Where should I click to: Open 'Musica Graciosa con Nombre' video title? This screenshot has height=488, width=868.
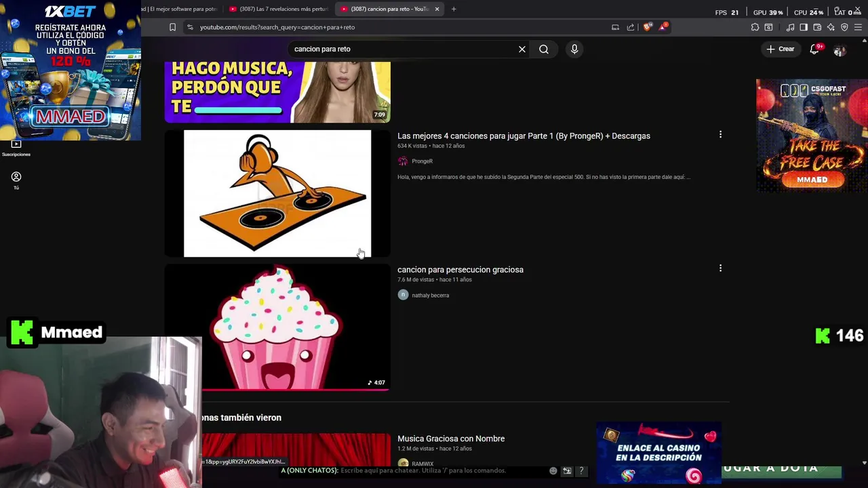tap(451, 439)
